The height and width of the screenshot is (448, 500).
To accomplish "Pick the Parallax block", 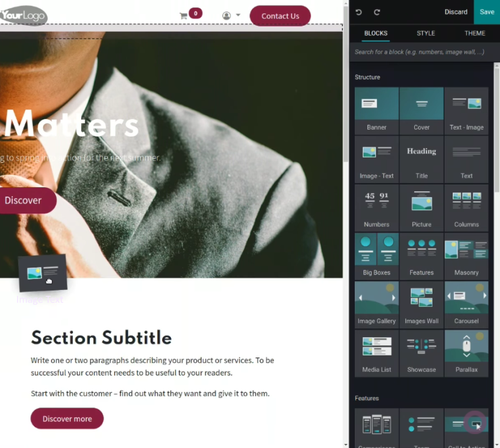I will point(466,353).
